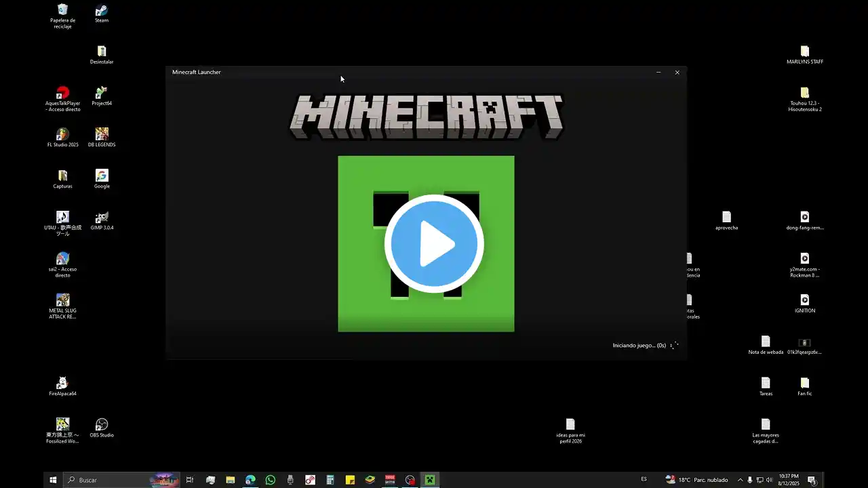Select the Project64 desktop icon
Screen dimensions: 868x488
[x=102, y=96]
